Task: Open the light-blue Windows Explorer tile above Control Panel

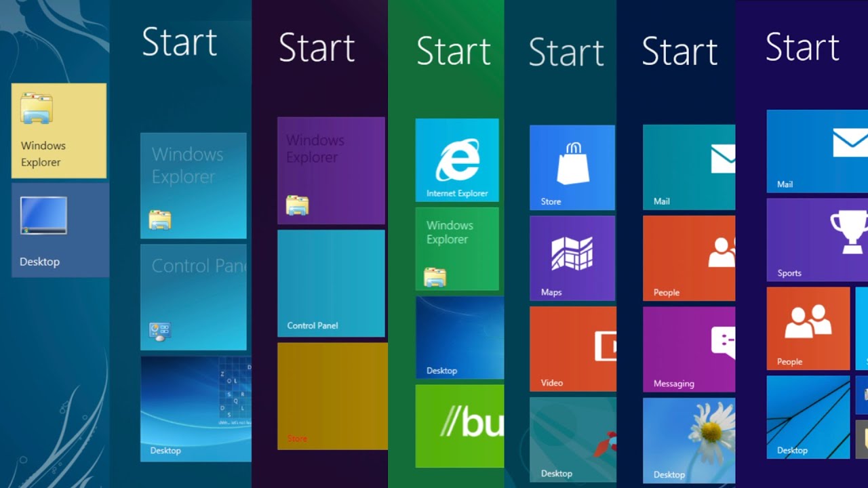Action: tap(193, 186)
